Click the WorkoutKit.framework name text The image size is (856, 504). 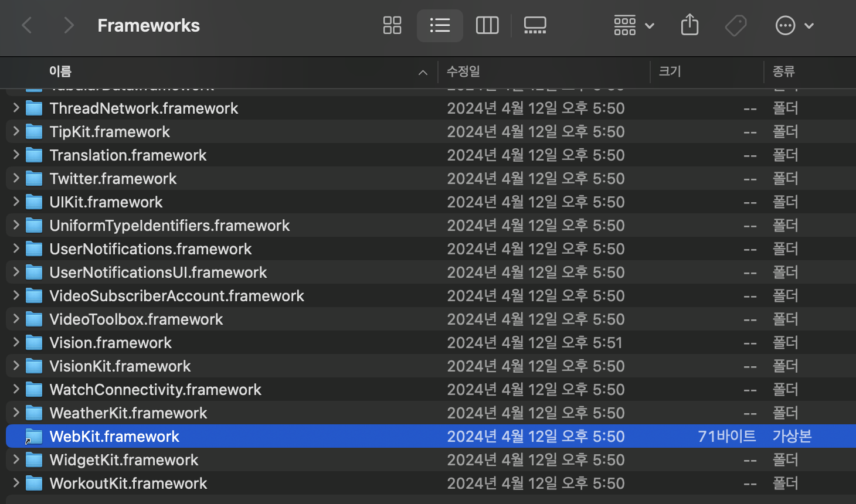[x=128, y=483]
